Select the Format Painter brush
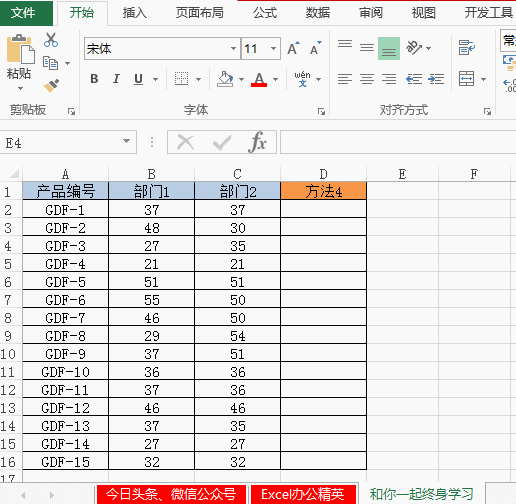Viewport: 516px width, 504px height. pyautogui.click(x=51, y=85)
